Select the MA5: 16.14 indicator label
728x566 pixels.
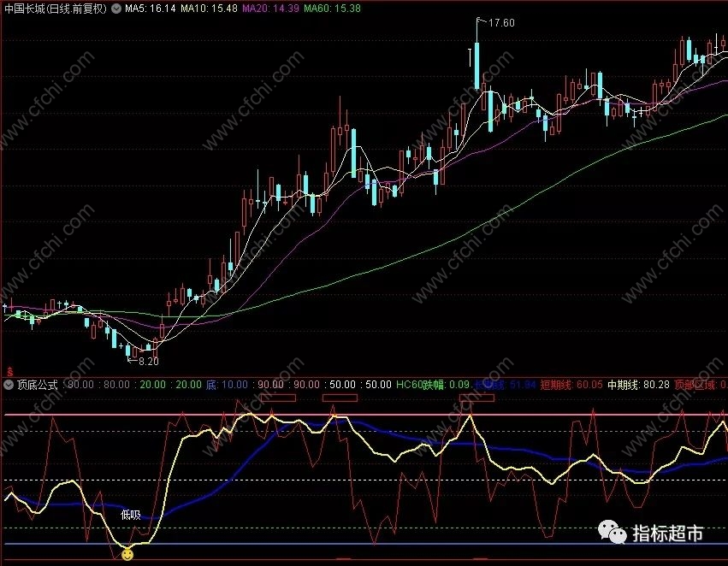coord(151,9)
